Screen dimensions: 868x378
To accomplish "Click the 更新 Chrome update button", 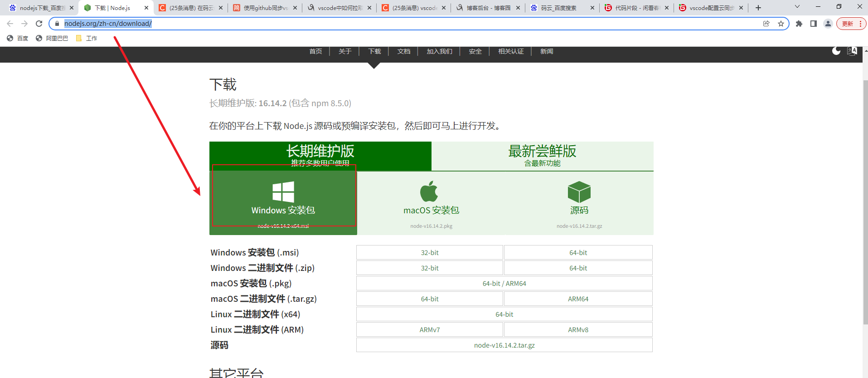I will 851,24.
